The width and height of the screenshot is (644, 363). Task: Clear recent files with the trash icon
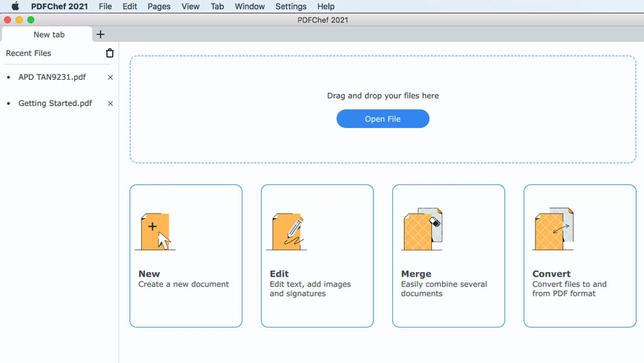tap(110, 53)
